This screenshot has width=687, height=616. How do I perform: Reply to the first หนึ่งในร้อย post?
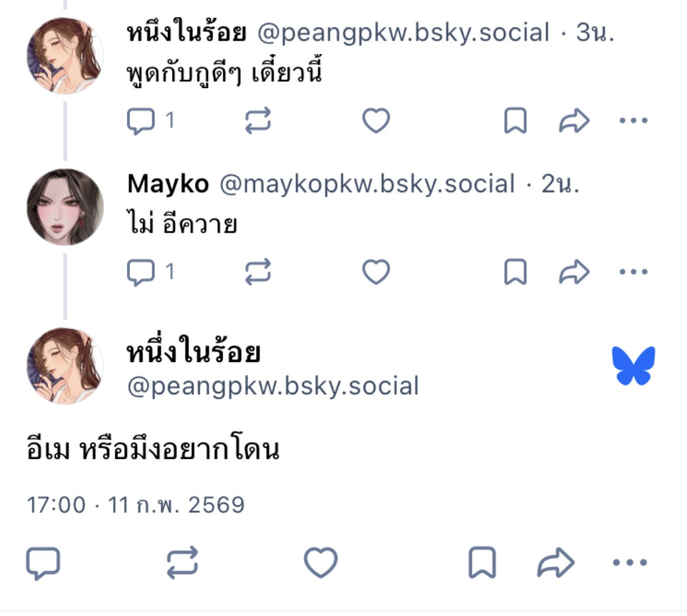coord(141,120)
